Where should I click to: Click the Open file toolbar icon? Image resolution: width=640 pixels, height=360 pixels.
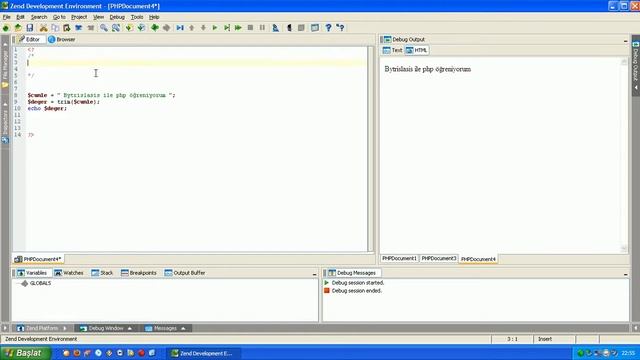[x=18, y=28]
